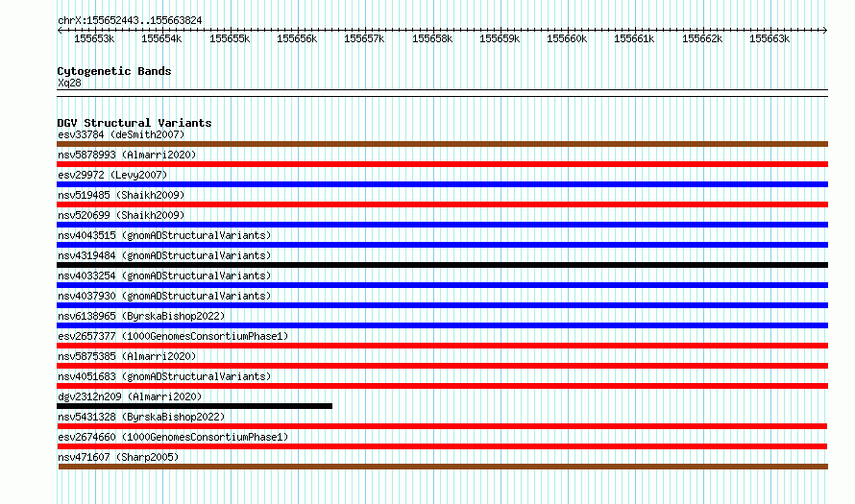Select the 155653k ruler tick label
The width and height of the screenshot is (855, 504).
tap(94, 38)
